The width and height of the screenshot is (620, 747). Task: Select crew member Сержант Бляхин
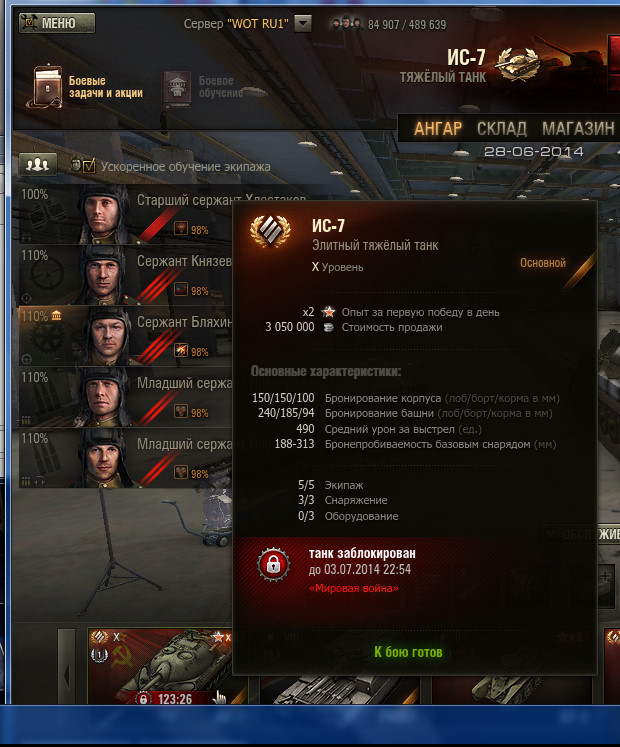125,336
